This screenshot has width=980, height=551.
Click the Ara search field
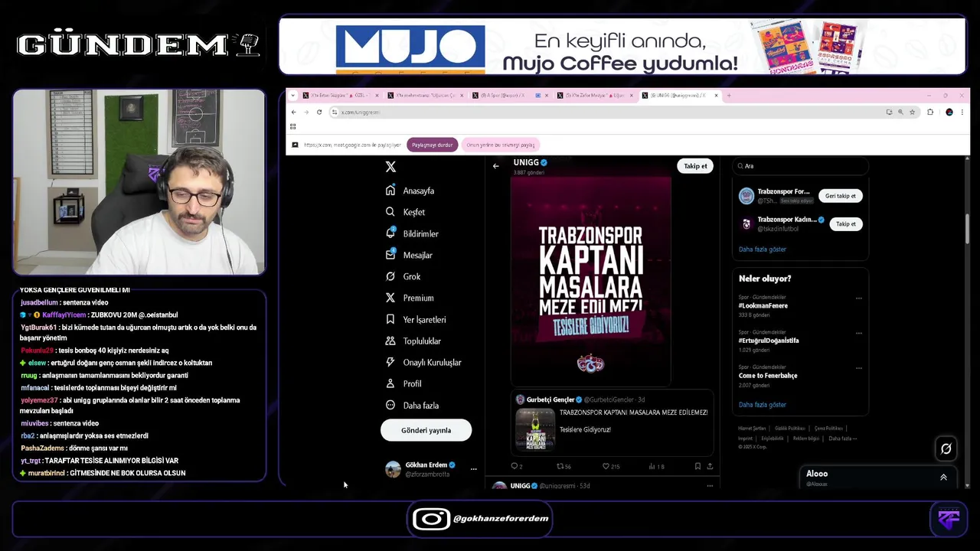pyautogui.click(x=800, y=166)
